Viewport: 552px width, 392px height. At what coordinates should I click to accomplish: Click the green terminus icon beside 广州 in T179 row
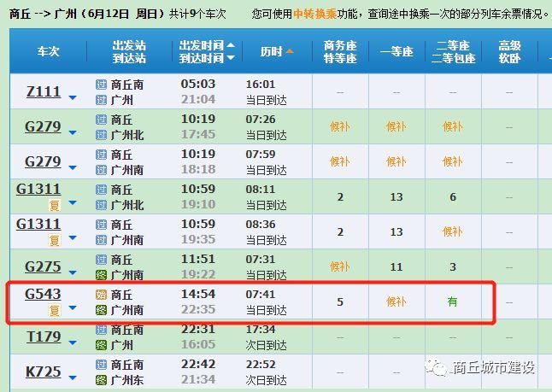coord(101,345)
